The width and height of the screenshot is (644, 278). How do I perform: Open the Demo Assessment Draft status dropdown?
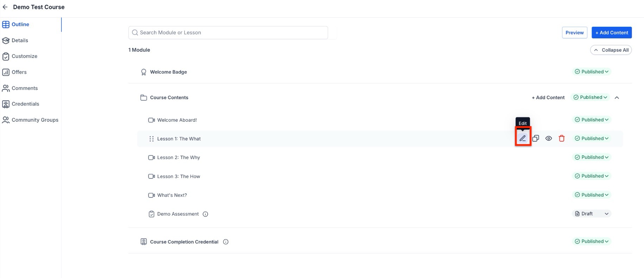[592, 214]
